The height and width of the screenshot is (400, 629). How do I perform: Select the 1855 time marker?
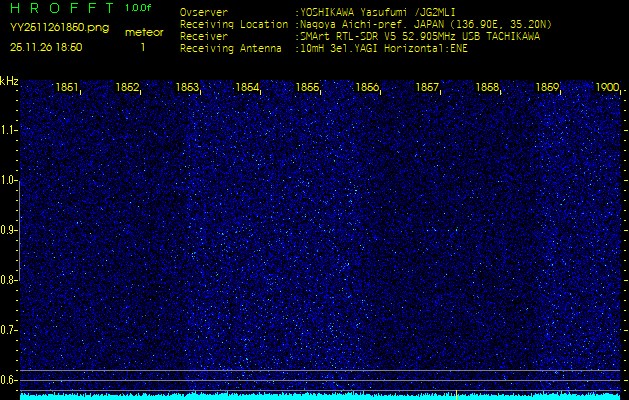click(307, 88)
